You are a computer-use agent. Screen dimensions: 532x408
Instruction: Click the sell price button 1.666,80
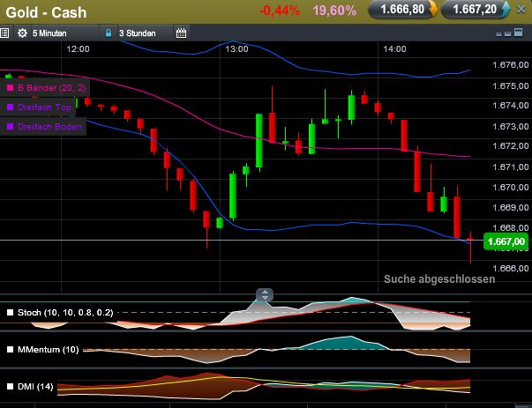point(402,10)
